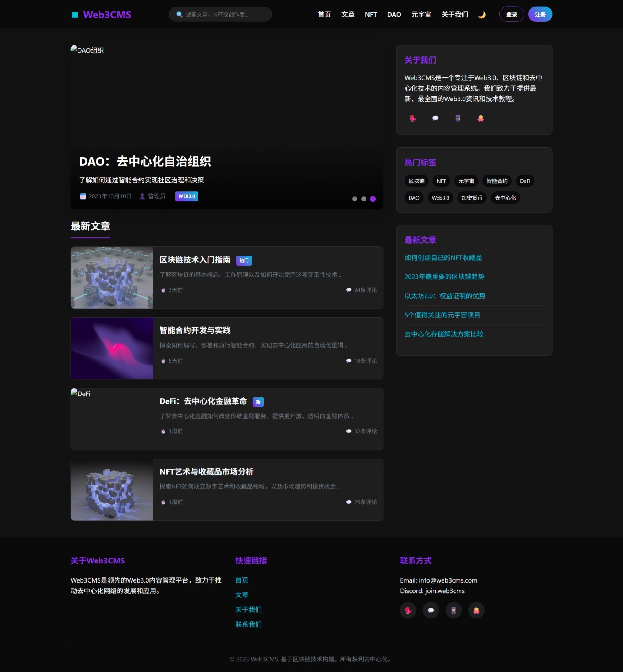
Task: Click the penguin icon in the footer 联系方式
Action: pyautogui.click(x=476, y=610)
